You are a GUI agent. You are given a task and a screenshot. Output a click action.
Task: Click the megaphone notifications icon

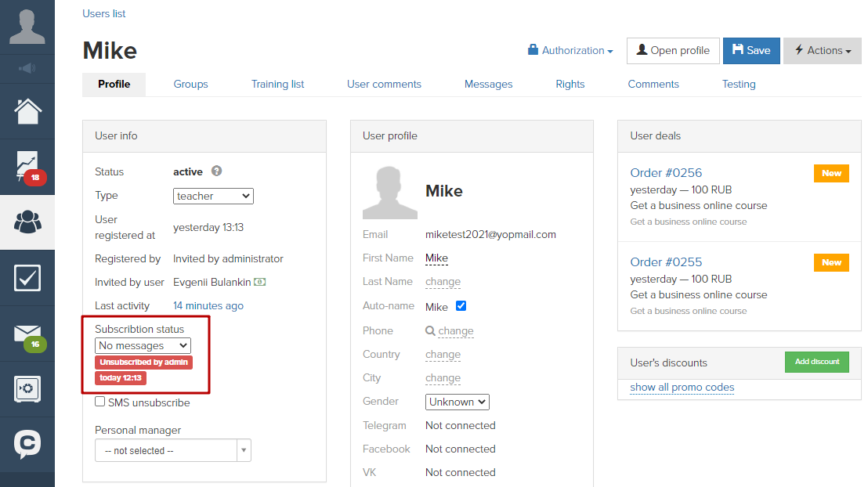coord(27,69)
